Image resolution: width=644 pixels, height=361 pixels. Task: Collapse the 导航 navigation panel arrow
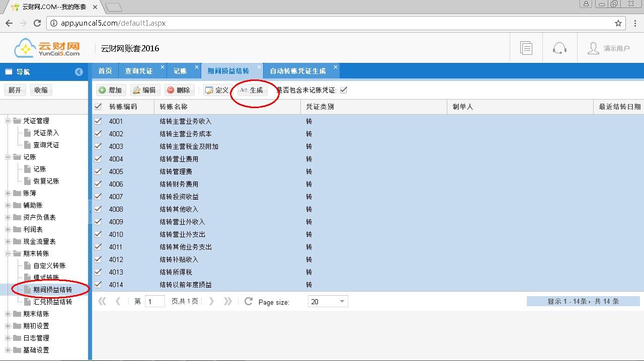click(79, 72)
